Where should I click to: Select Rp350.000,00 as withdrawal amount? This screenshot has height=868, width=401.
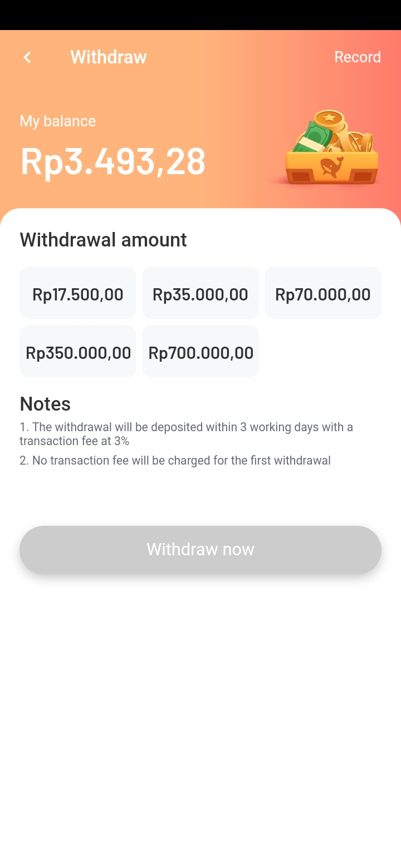point(78,352)
